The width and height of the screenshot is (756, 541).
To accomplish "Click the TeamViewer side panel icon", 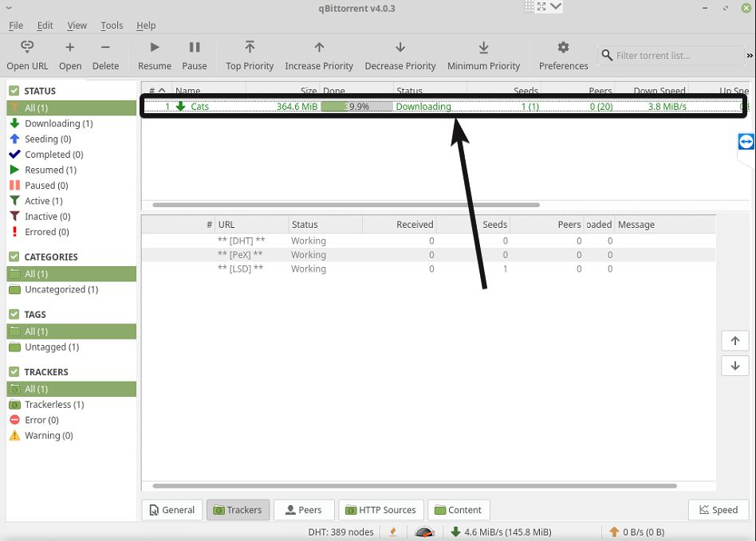I will [746, 142].
